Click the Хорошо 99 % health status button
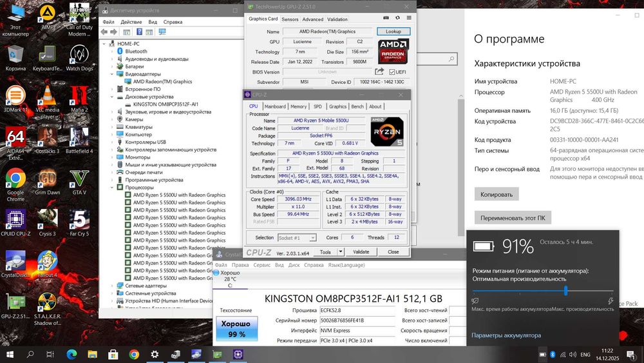Image resolution: width=644 pixels, height=363 pixels. tap(236, 329)
